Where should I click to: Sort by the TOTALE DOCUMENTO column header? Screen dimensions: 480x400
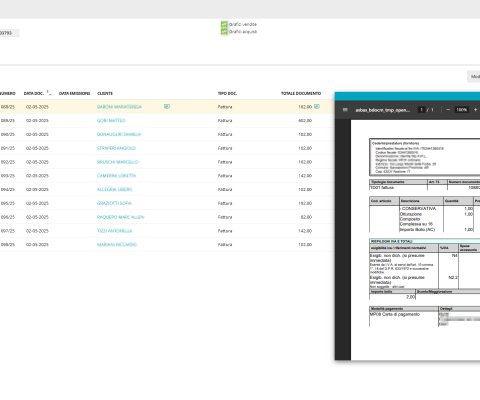click(301, 93)
